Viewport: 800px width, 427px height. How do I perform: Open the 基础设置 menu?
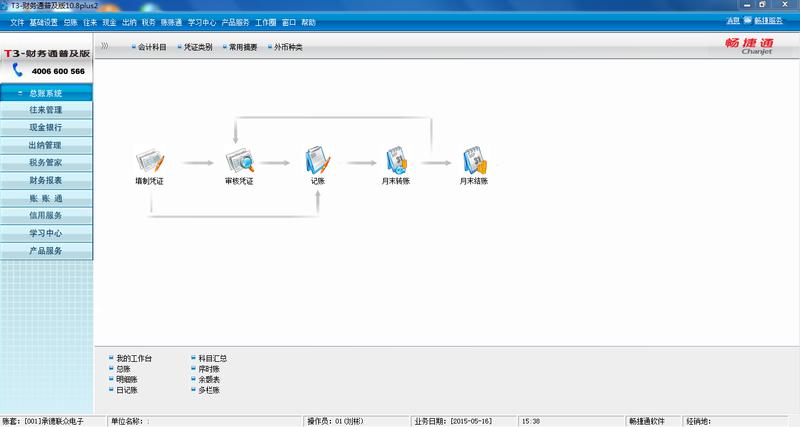click(x=43, y=22)
